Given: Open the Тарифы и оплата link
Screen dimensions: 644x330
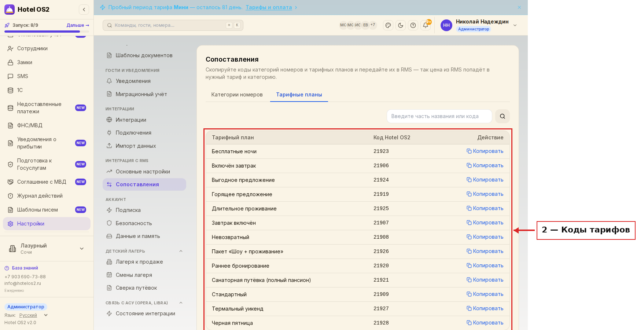Looking at the screenshot, I should (269, 7).
